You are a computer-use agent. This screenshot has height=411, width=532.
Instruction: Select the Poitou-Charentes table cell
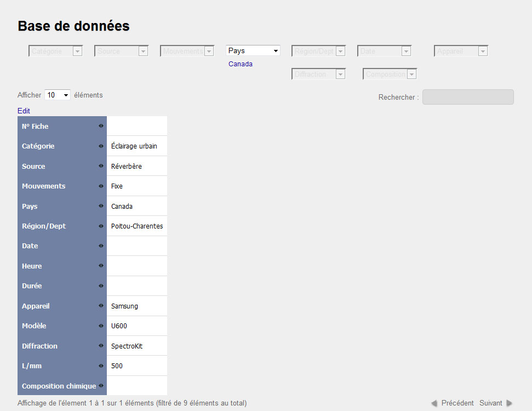click(137, 226)
